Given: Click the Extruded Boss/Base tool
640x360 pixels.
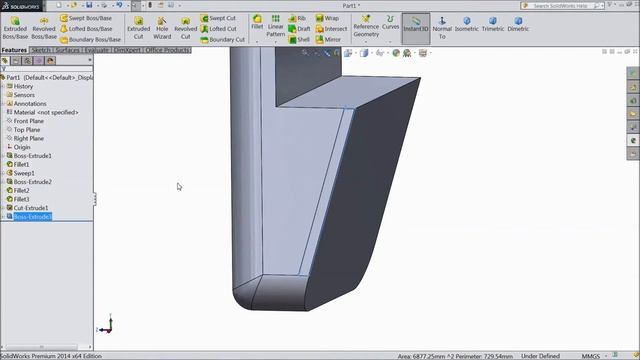Looking at the screenshot, I should (x=15, y=28).
